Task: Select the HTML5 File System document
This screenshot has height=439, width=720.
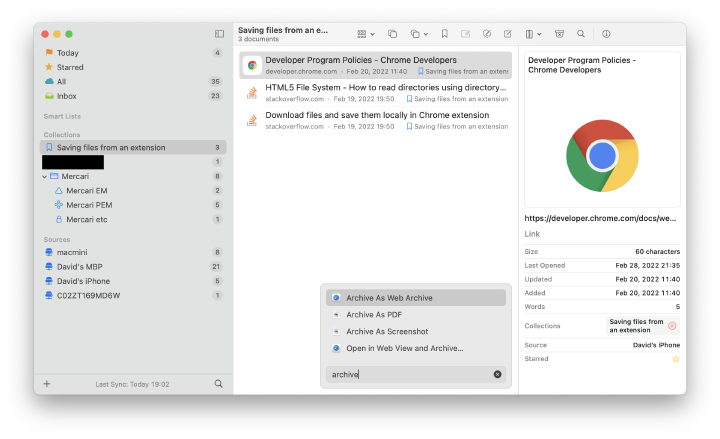Action: point(376,93)
